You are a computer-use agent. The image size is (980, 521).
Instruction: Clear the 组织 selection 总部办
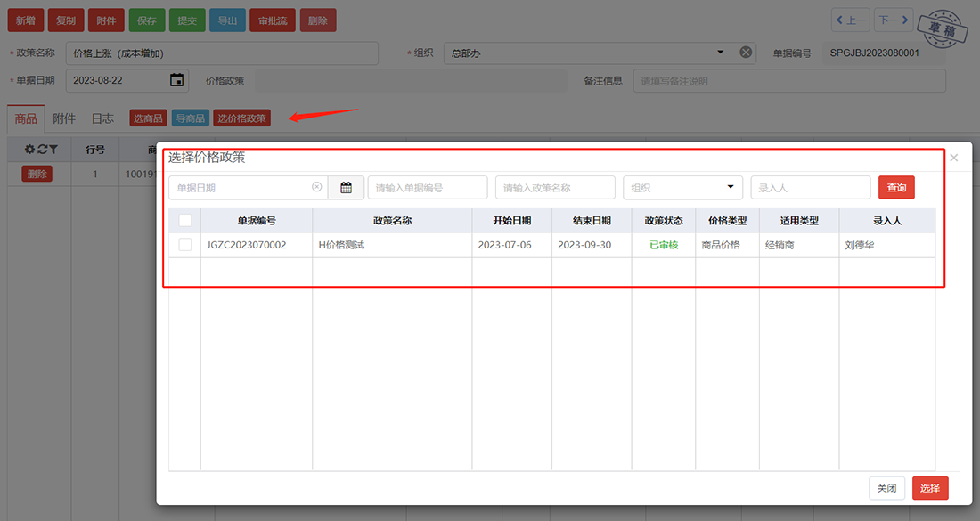coord(746,53)
